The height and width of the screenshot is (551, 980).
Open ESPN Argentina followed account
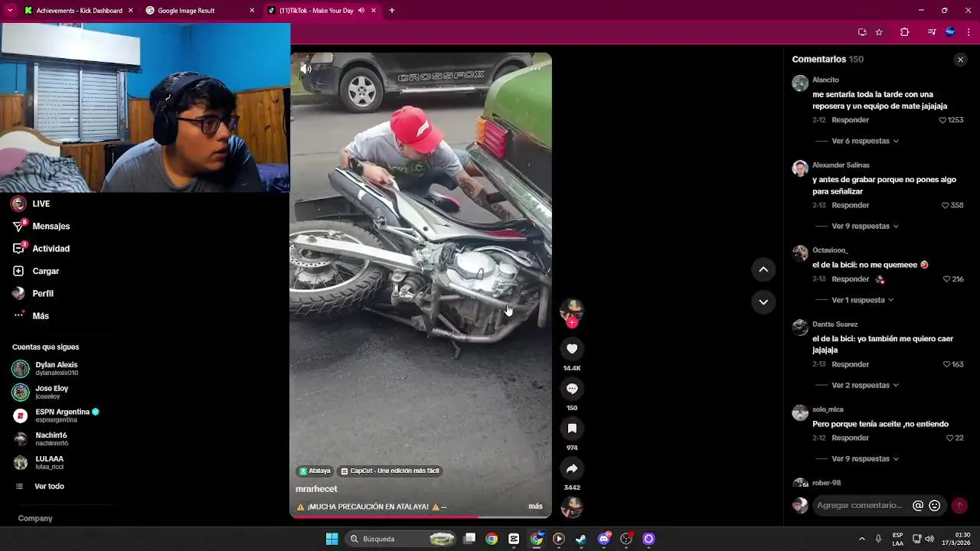pyautogui.click(x=56, y=416)
